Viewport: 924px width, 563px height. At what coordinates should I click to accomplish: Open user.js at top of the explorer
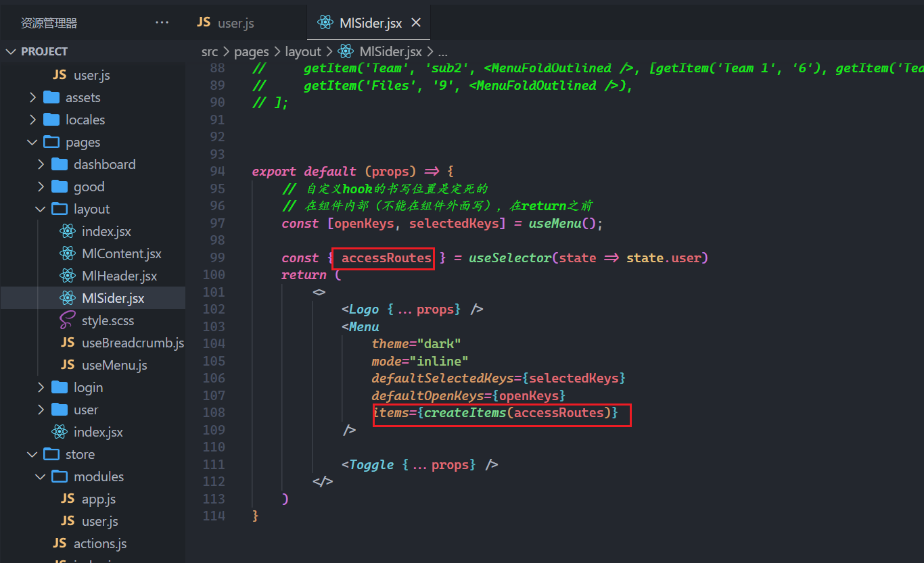point(93,76)
